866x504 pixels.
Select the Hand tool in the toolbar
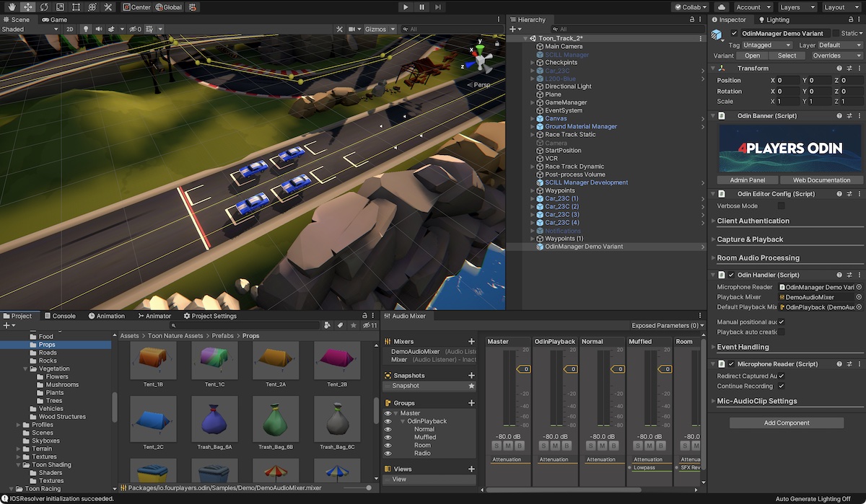click(13, 7)
